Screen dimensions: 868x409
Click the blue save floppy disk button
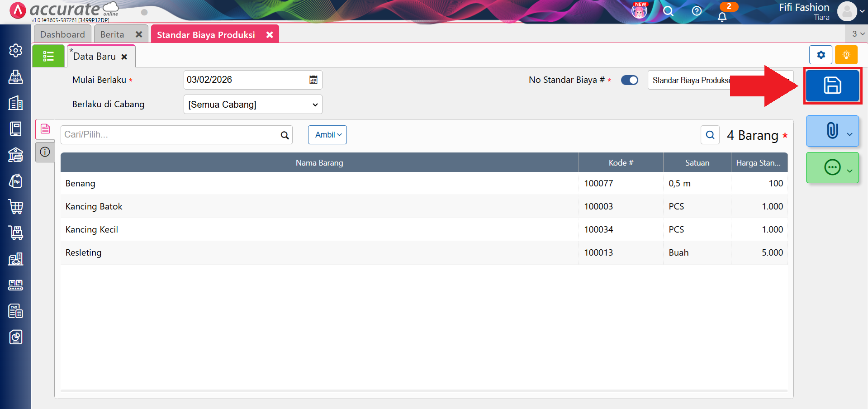(832, 86)
